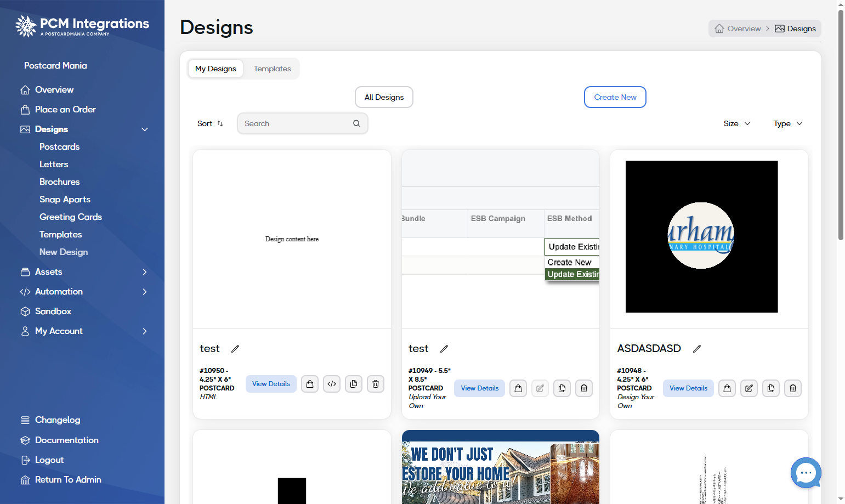Screen dimensions: 845x504
Task: Click the All Designs button
Action: pyautogui.click(x=384, y=97)
